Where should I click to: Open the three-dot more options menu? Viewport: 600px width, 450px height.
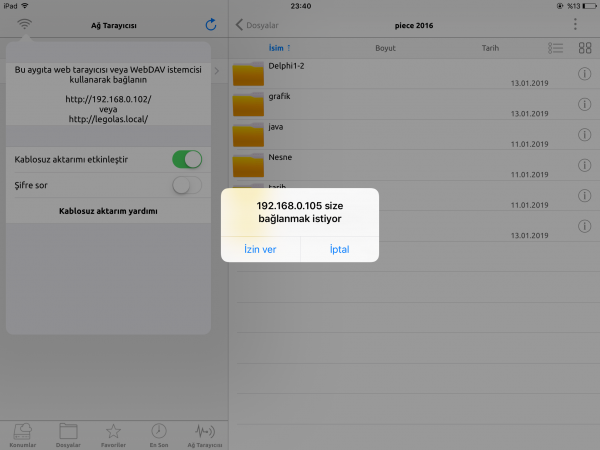[575, 24]
